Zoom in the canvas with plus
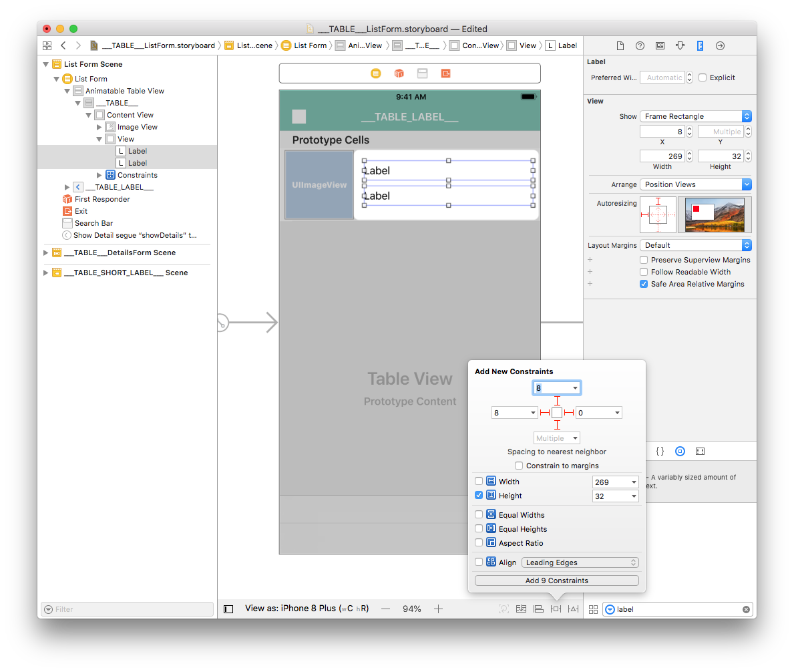This screenshot has height=672, width=794. (x=439, y=609)
